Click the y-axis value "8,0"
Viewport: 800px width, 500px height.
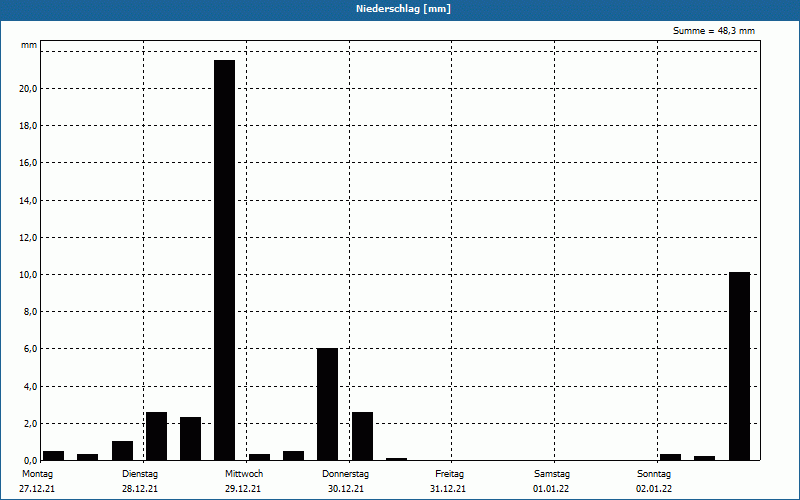pos(30,312)
